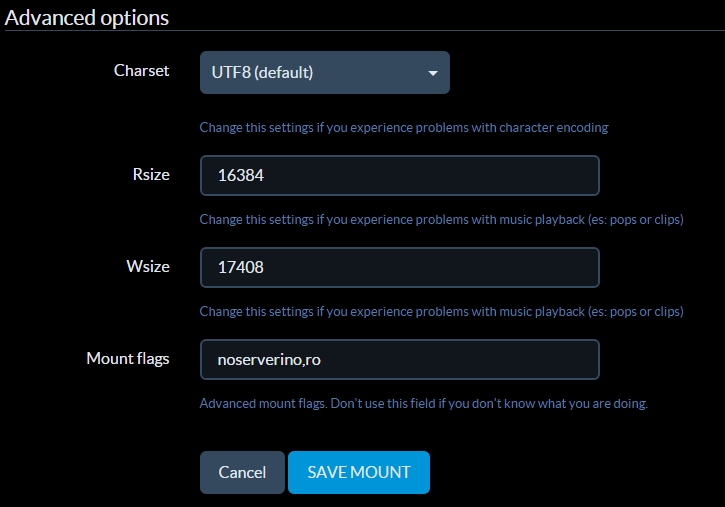Click the Advanced options heading
This screenshot has height=507, width=725.
coord(87,18)
